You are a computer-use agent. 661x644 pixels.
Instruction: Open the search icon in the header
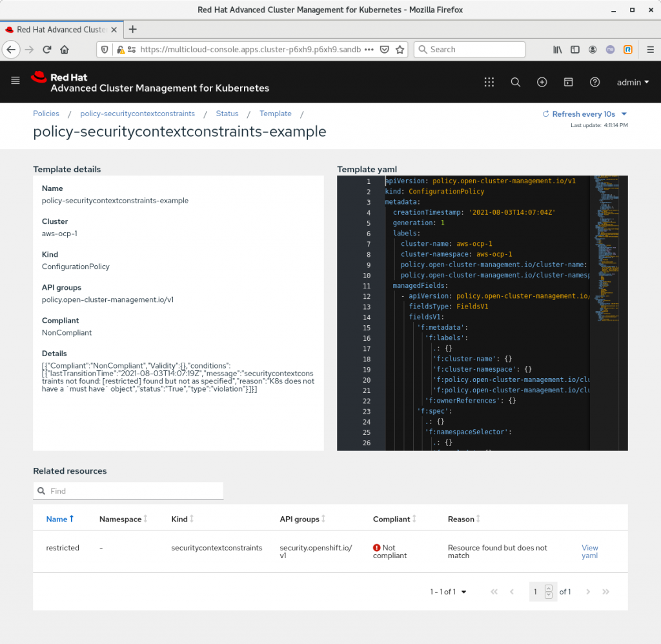pyautogui.click(x=515, y=82)
